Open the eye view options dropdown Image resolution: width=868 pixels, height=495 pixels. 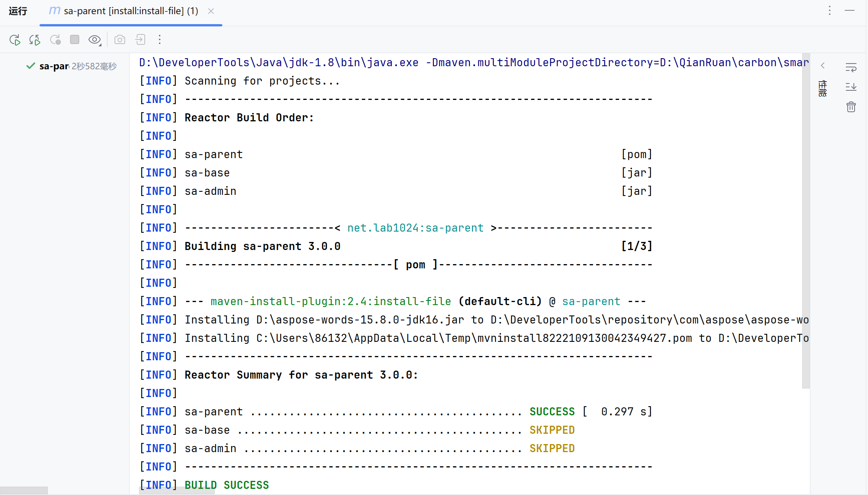coord(95,40)
